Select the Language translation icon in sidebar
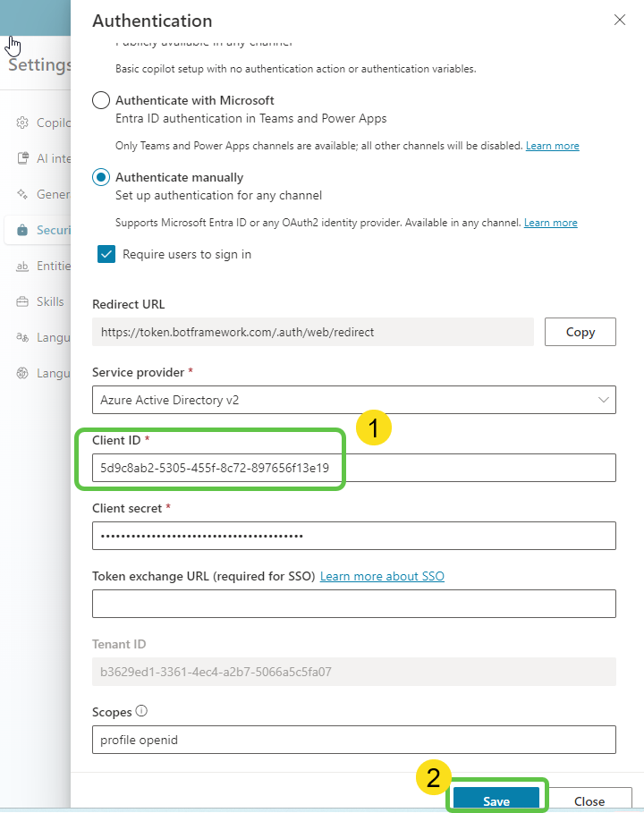Viewport: 644px width, 813px height. 21,337
